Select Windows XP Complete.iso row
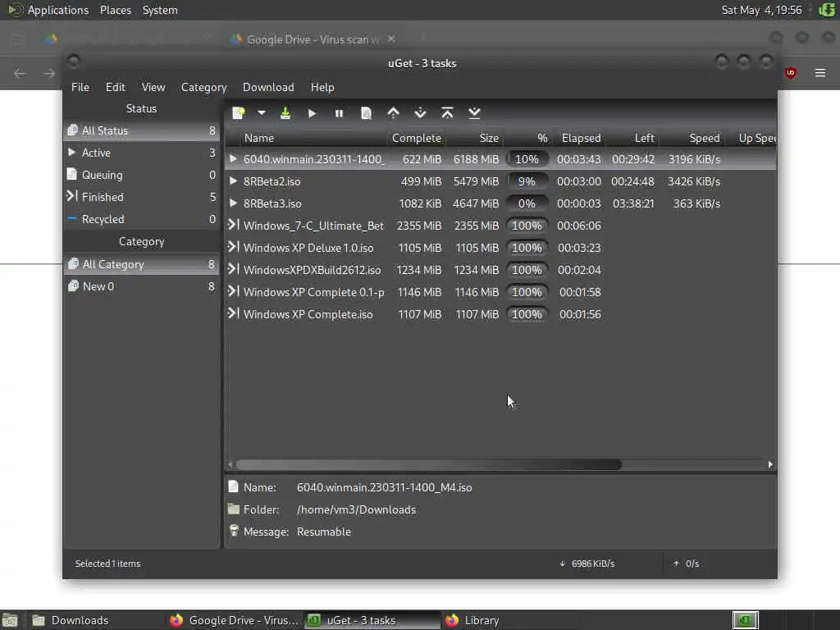840x630 pixels. point(500,314)
